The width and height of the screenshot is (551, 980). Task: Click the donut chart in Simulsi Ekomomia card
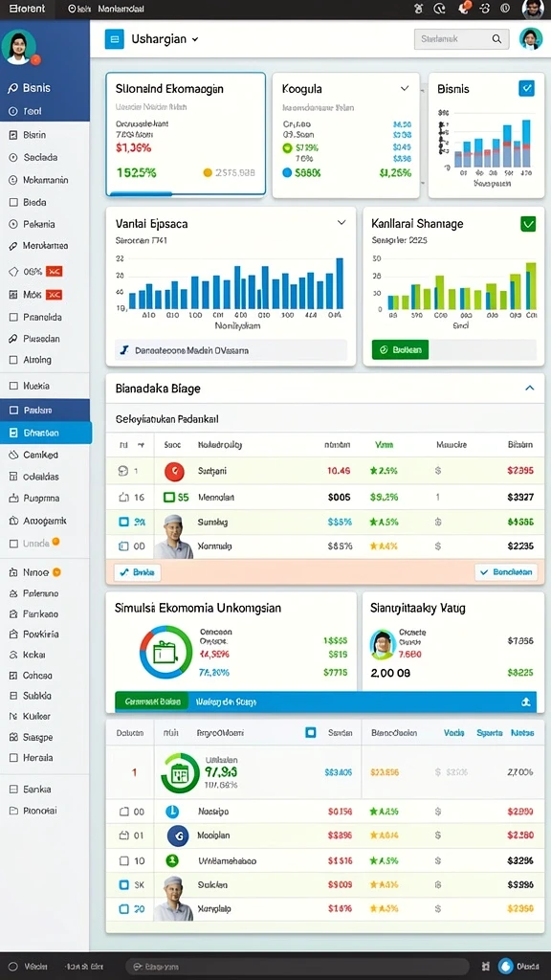(165, 653)
